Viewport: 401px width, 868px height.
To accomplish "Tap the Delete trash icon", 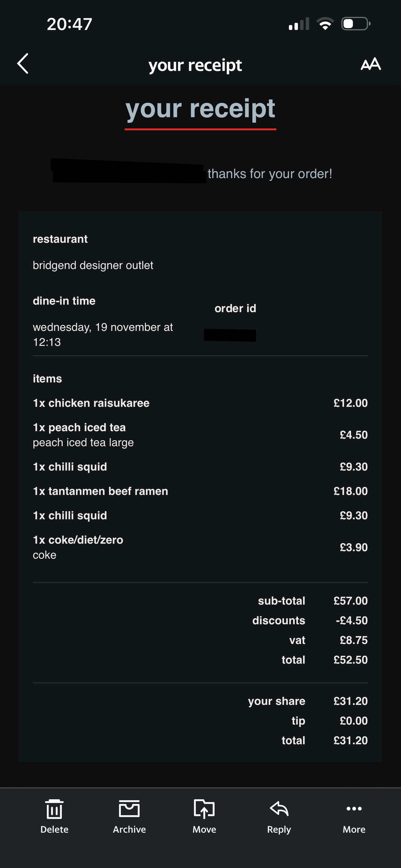I will point(54,809).
